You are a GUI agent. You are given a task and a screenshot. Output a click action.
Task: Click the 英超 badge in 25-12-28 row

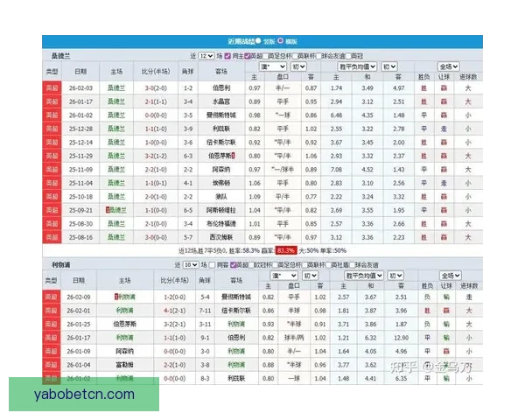pos(52,128)
